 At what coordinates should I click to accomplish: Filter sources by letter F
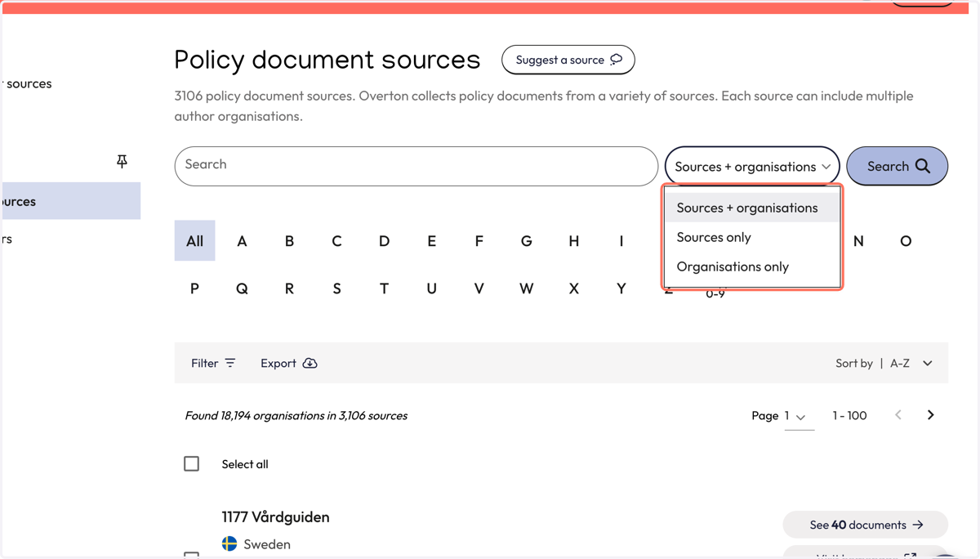(x=479, y=240)
